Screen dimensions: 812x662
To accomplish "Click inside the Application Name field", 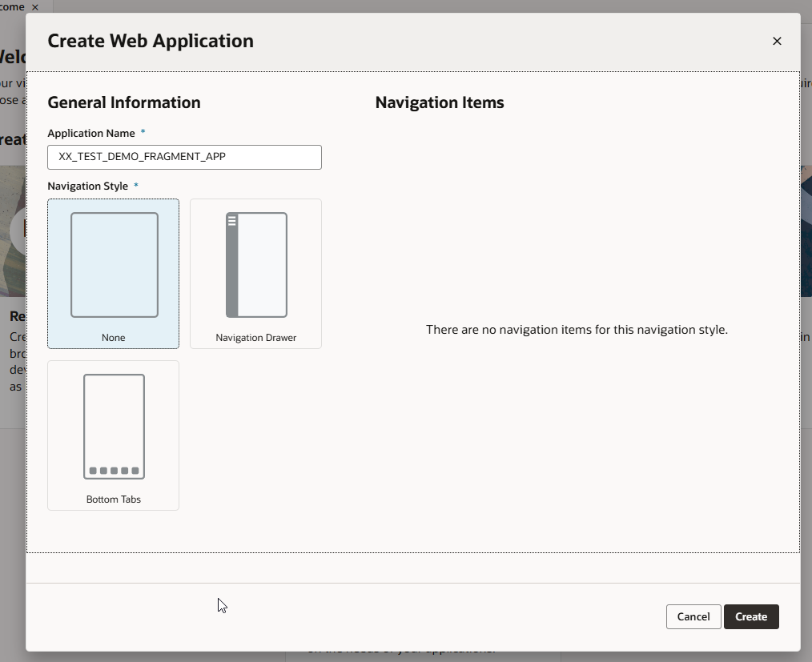I will (x=184, y=157).
